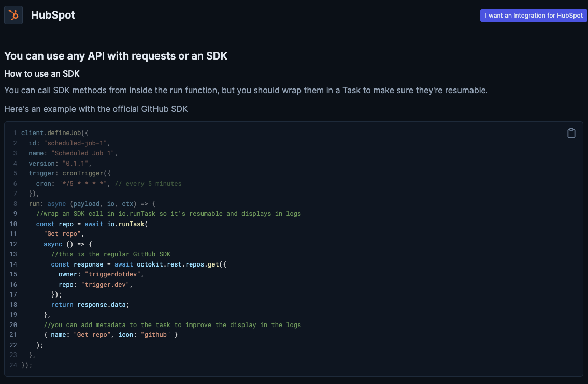Click code line version: "0.1.1"
The height and width of the screenshot is (384, 588).
[60, 164]
